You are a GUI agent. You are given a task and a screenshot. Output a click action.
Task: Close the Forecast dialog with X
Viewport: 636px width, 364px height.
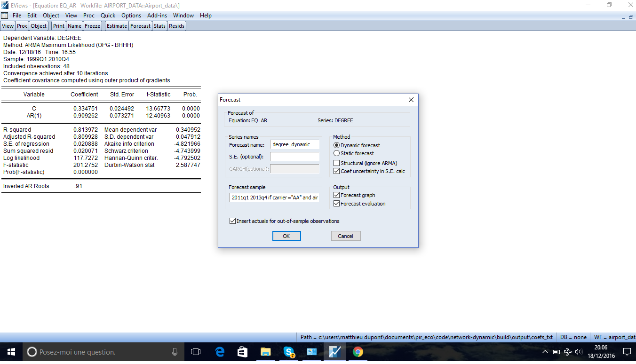click(411, 100)
